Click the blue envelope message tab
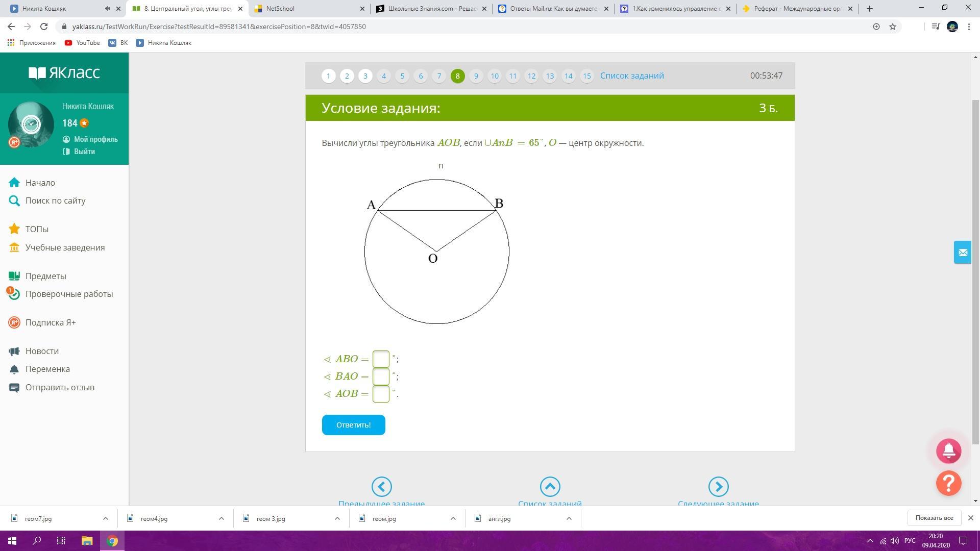This screenshot has height=551, width=980. click(962, 253)
